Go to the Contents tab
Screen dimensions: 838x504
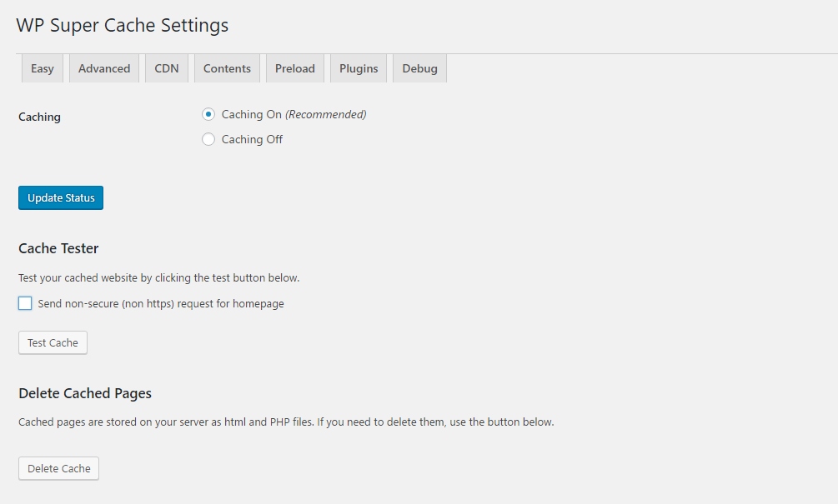pyautogui.click(x=227, y=68)
